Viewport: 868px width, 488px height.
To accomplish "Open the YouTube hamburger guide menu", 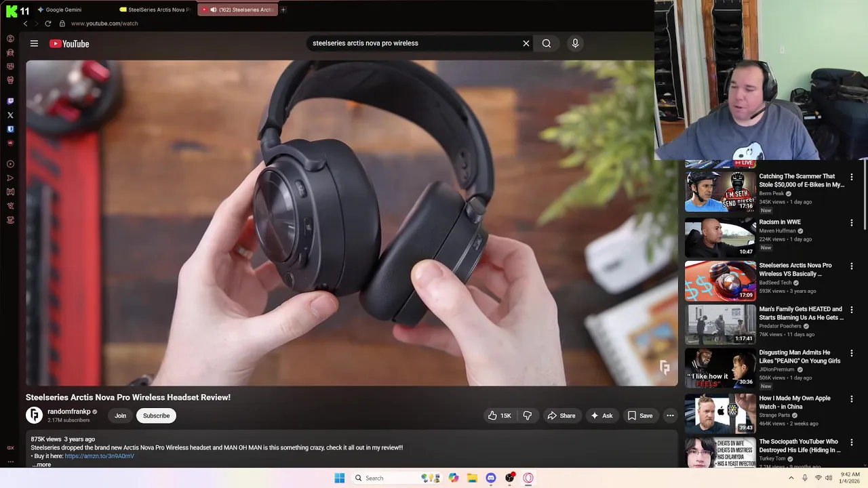I will coord(34,43).
